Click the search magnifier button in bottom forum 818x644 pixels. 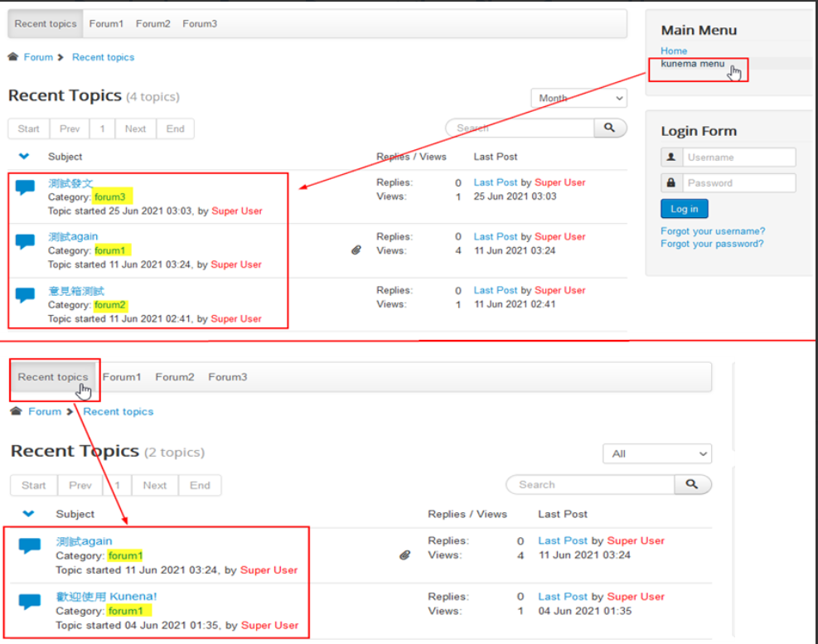[692, 484]
